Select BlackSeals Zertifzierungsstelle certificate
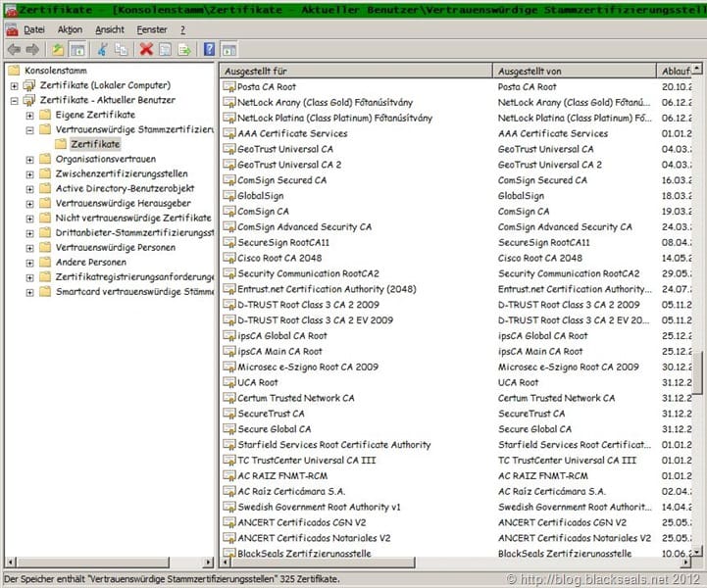The width and height of the screenshot is (707, 588). coord(304,553)
